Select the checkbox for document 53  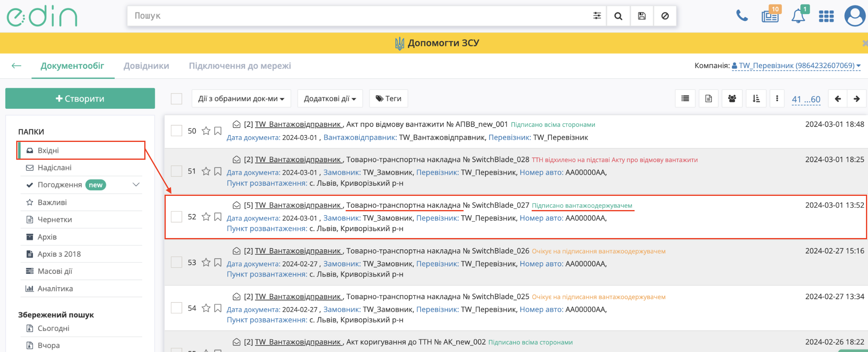(x=177, y=262)
